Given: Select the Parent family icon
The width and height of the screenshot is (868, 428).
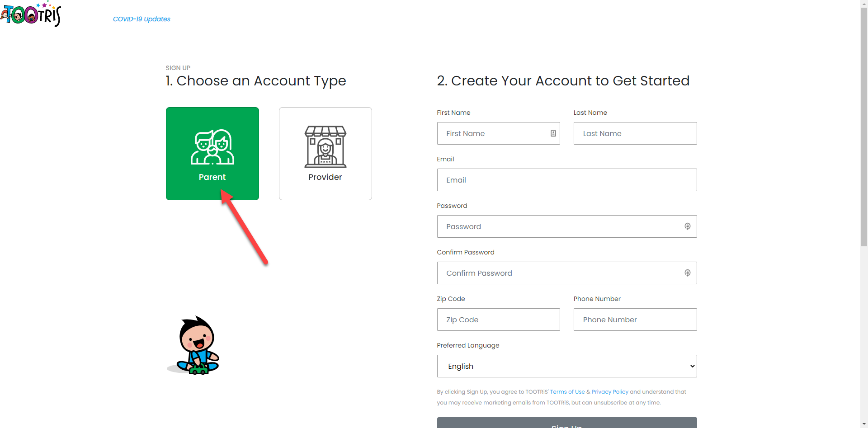Looking at the screenshot, I should 212,147.
